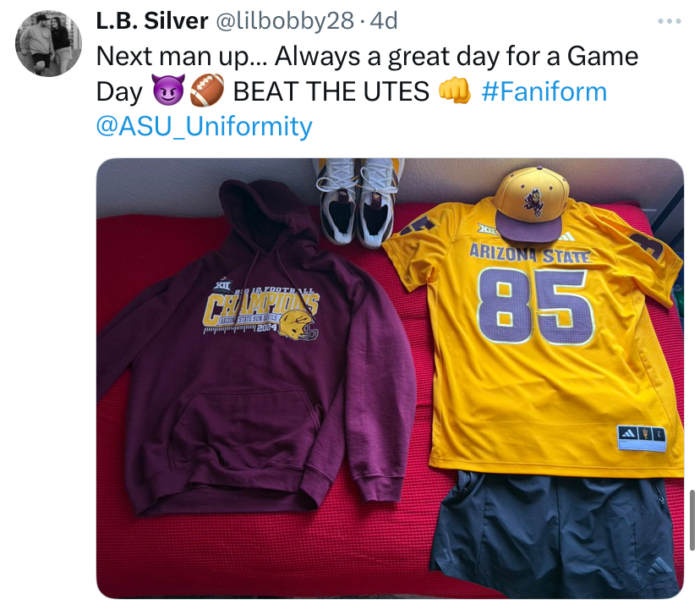
Task: Click the black shorts in photo
Action: pos(555,536)
